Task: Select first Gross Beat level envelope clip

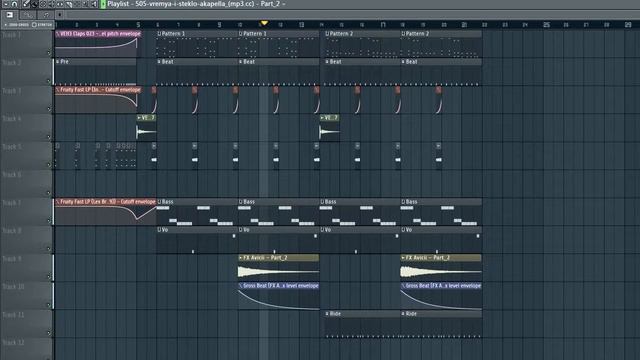Action: pos(278,296)
